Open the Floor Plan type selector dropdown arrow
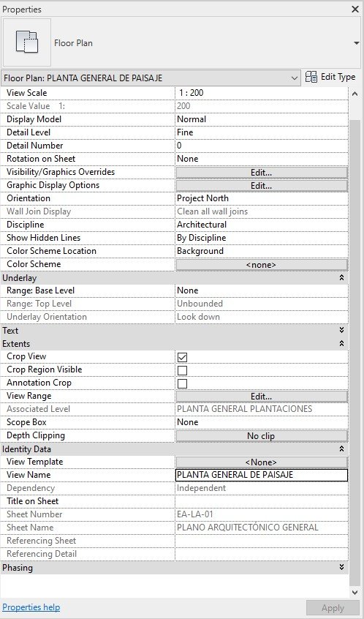 (357, 43)
